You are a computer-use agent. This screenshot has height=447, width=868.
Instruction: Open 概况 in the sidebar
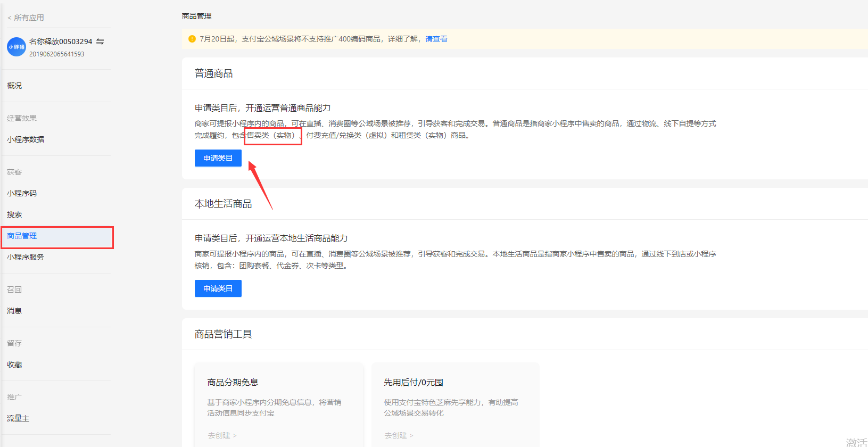coord(14,86)
